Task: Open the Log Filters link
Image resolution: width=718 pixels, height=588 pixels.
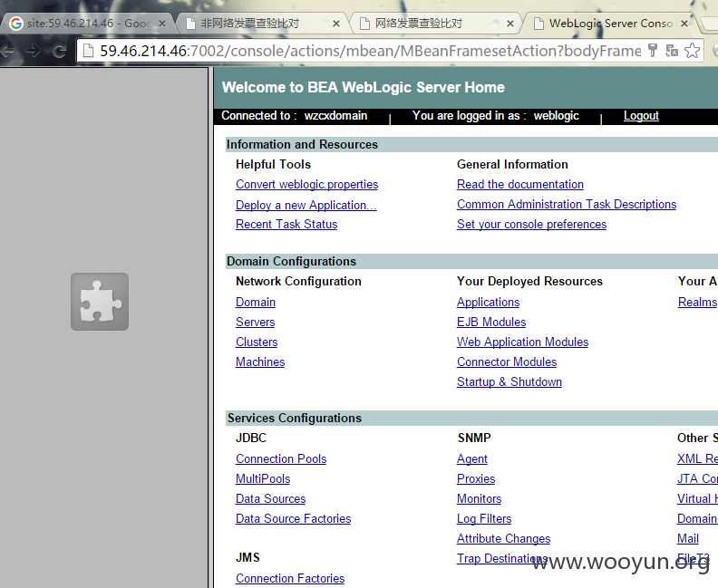Action: tap(484, 518)
